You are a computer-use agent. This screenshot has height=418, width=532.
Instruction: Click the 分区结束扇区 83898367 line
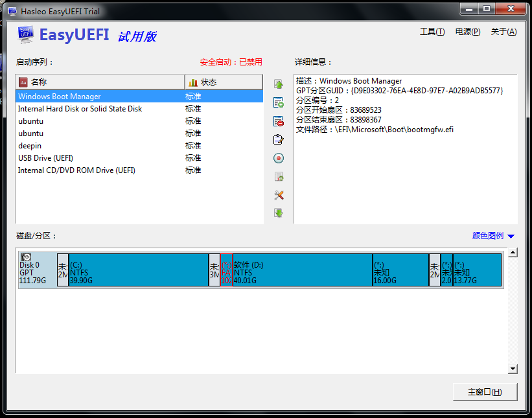click(x=339, y=120)
